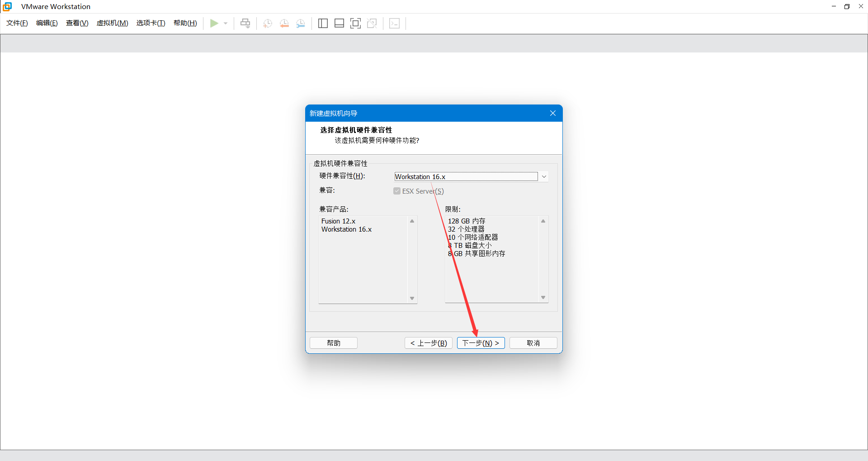
Task: Restore down the VMware Workstation window
Action: coord(847,6)
